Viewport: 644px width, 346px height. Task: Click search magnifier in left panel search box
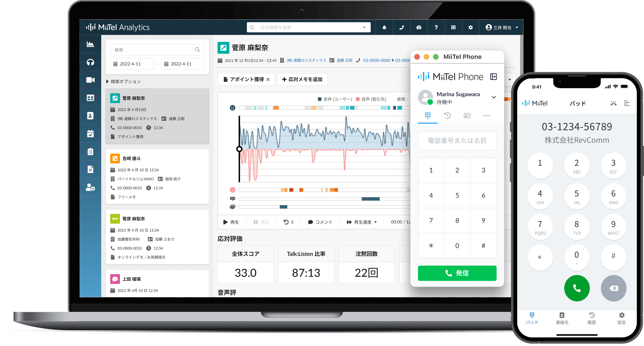click(198, 50)
